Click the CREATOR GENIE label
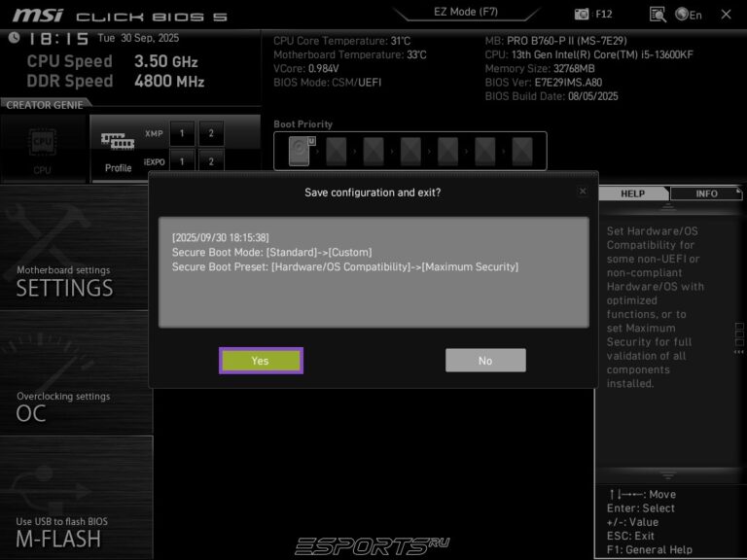The image size is (747, 560). click(x=45, y=105)
